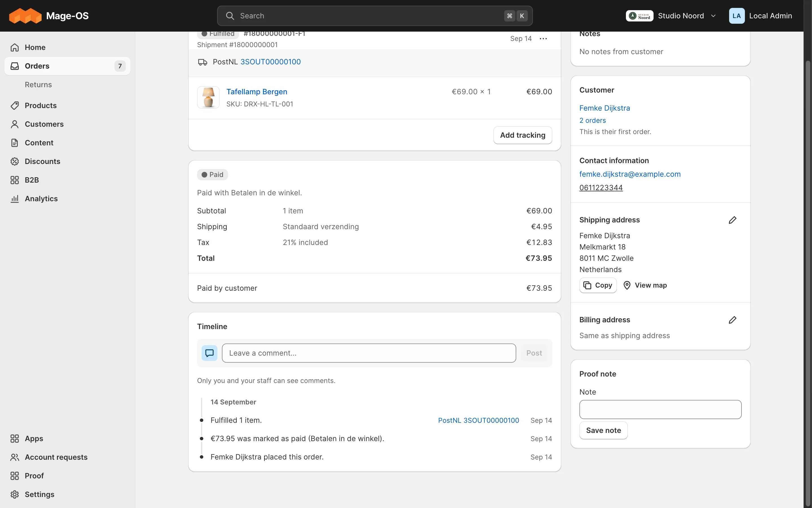812x508 pixels.
Task: Open Account requests in sidebar
Action: pos(67,457)
